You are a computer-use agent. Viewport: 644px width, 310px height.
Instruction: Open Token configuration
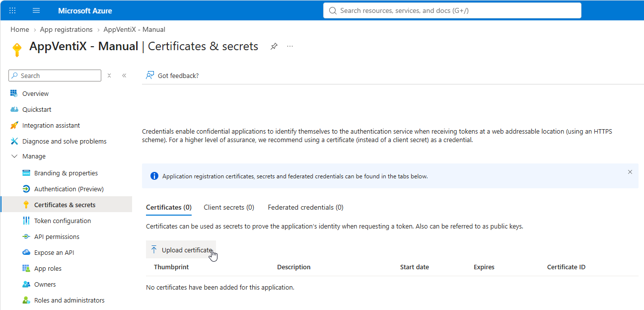pos(63,221)
